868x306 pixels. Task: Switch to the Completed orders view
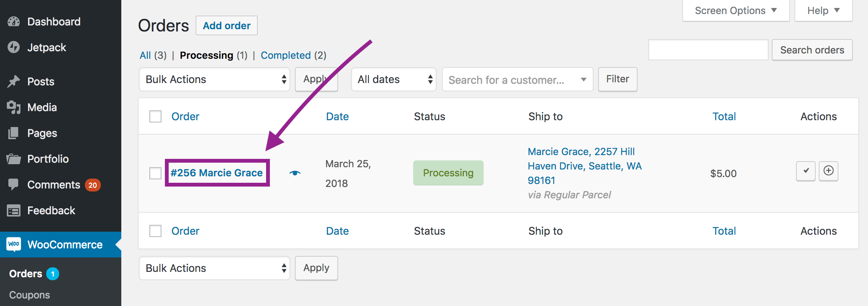(286, 55)
